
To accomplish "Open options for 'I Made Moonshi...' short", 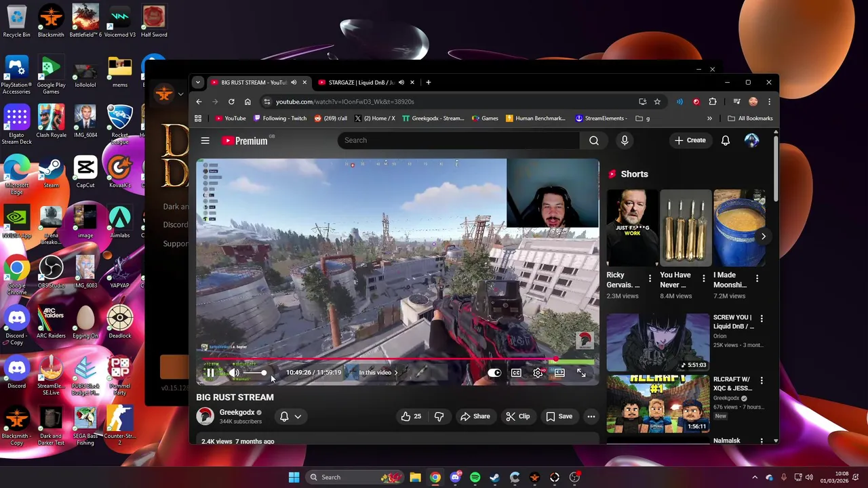I will click(757, 278).
